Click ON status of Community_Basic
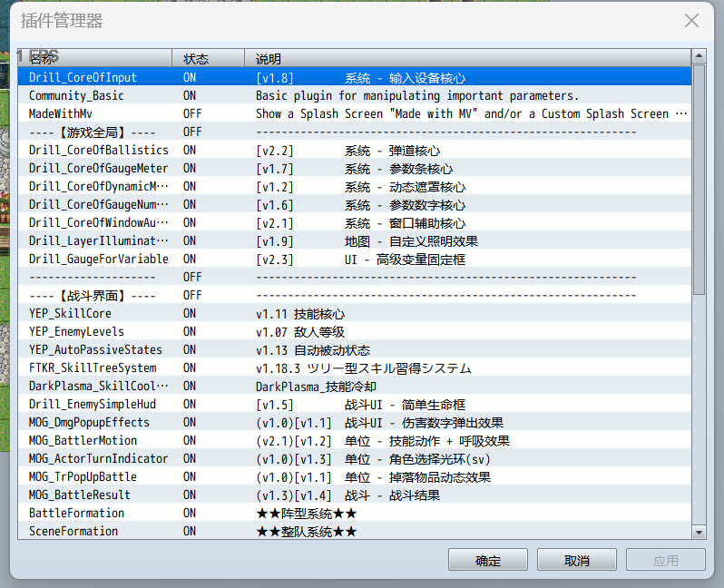Viewport: 724px width, 588px height. (x=190, y=95)
